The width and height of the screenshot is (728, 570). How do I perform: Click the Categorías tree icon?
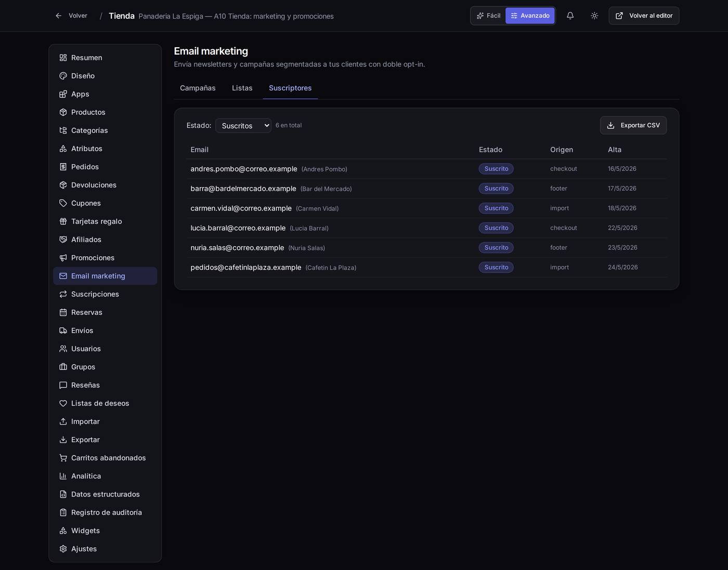click(63, 130)
